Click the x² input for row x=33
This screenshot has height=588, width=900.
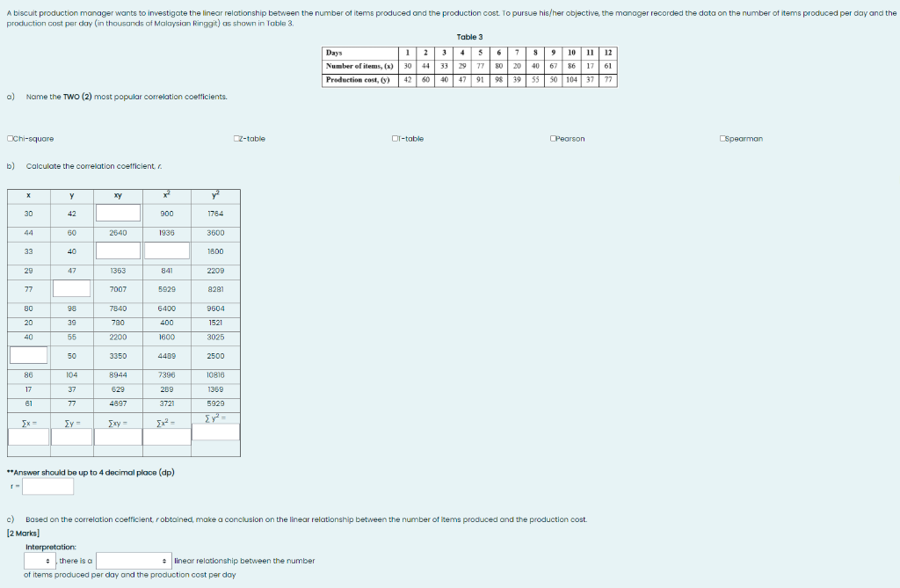pyautogui.click(x=167, y=251)
